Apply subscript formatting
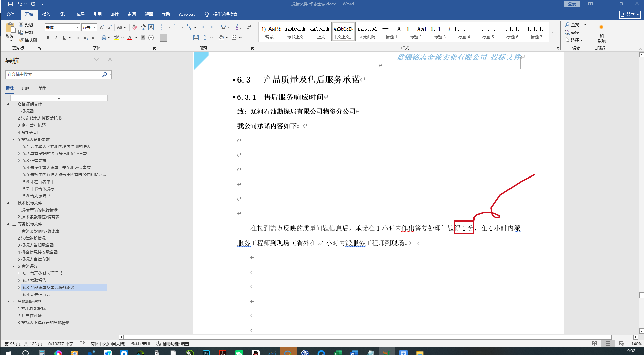This screenshot has height=355, width=644. click(86, 38)
